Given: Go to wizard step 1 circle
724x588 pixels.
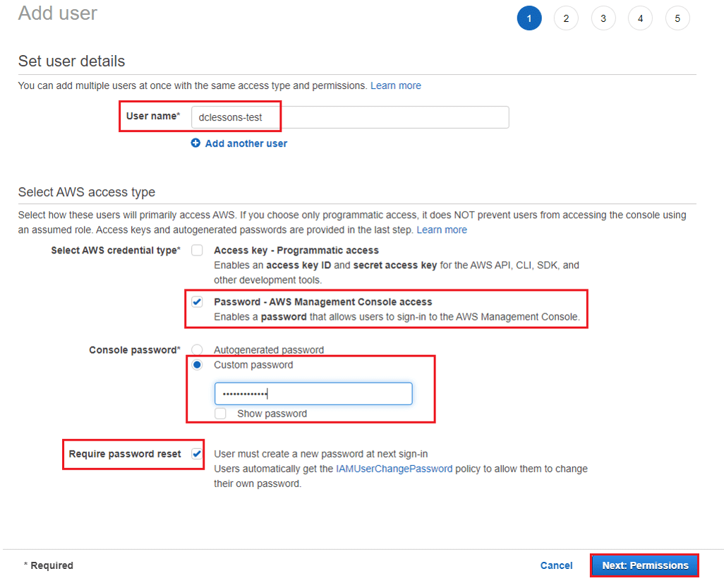Looking at the screenshot, I should point(529,18).
